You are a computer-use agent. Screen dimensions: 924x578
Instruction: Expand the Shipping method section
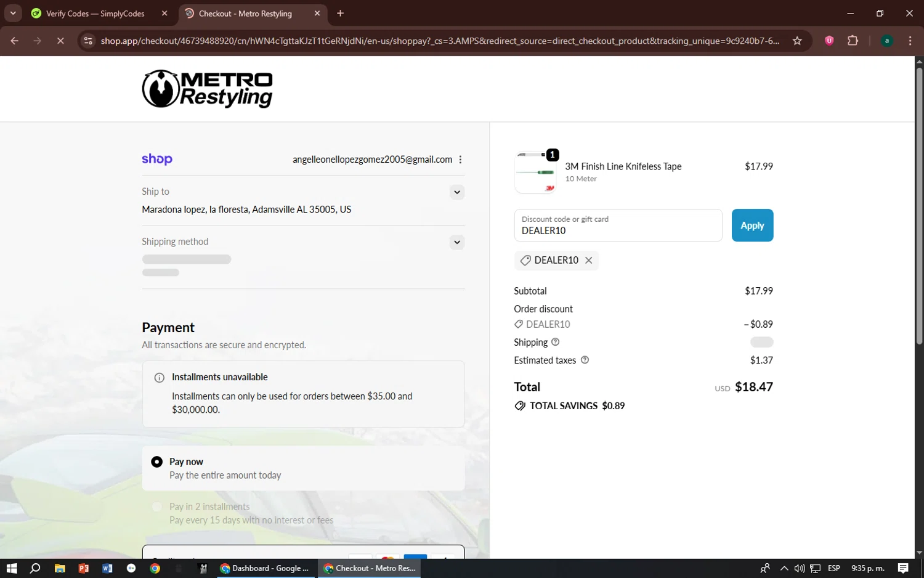(457, 242)
